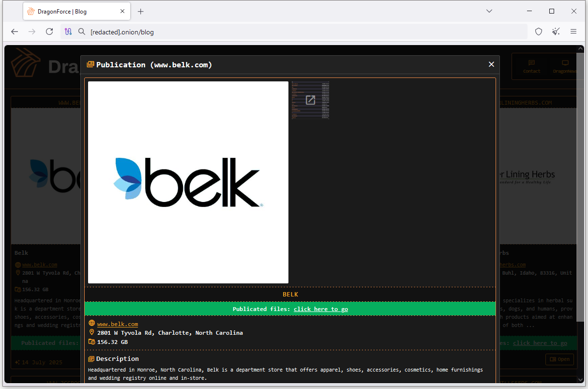Open DragonNews in the site header
The height and width of the screenshot is (389, 588).
[x=565, y=66]
